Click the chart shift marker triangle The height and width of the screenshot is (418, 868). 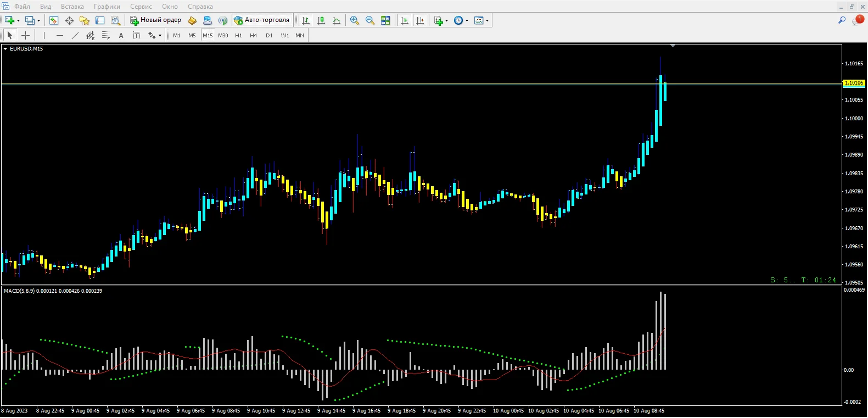[x=673, y=46]
